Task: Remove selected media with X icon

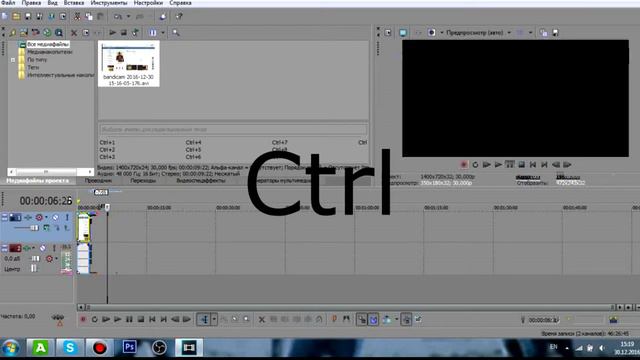Action: point(74,33)
